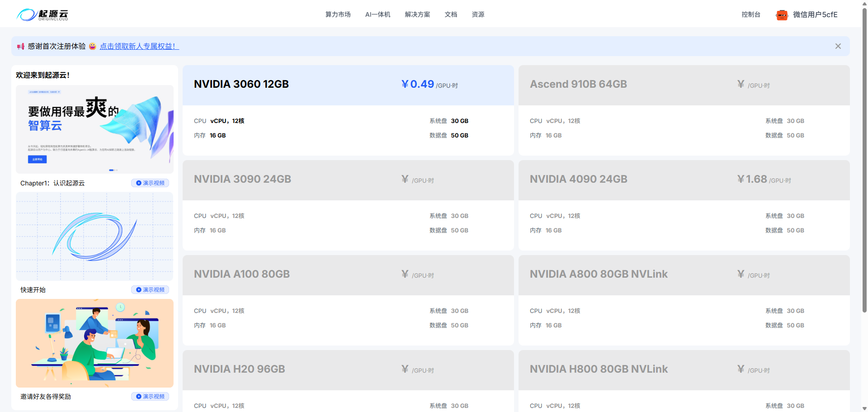The image size is (868, 412).
Task: Go to the 控制台 console
Action: point(751,14)
